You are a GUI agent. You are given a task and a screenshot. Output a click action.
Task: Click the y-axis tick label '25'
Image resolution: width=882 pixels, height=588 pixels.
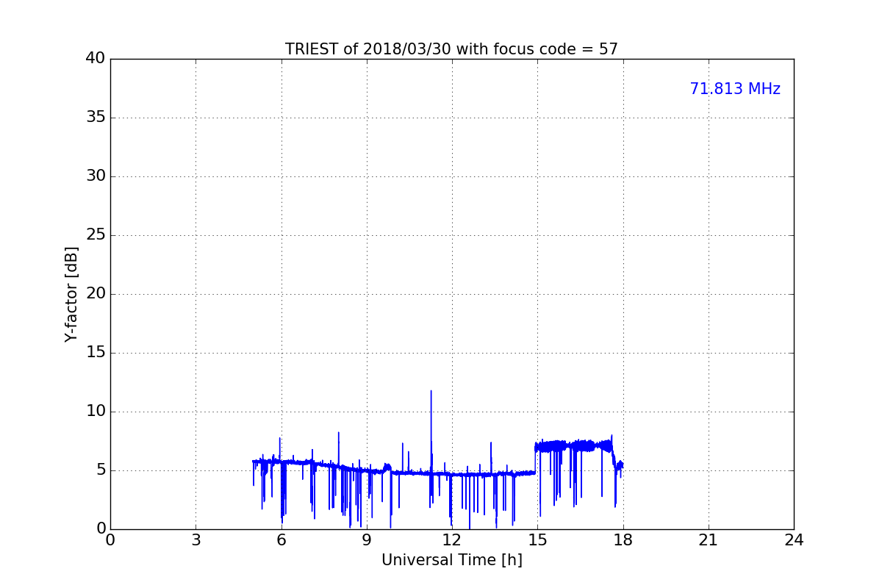tap(95, 235)
